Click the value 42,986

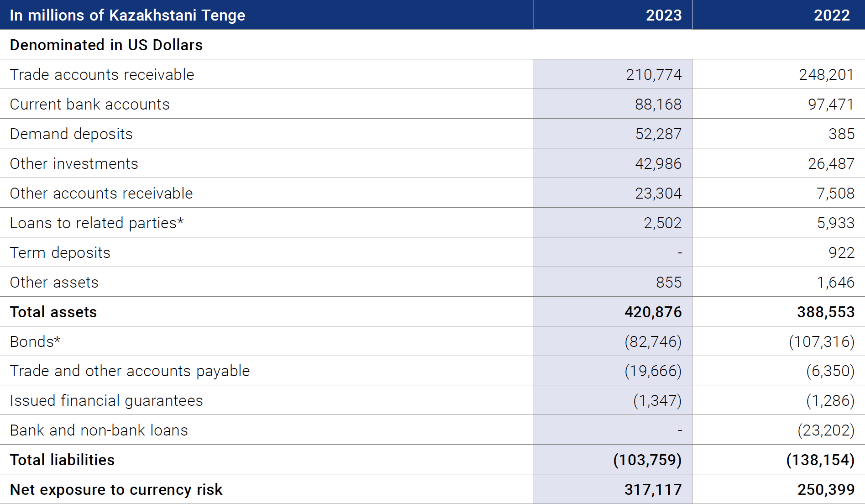[658, 164]
